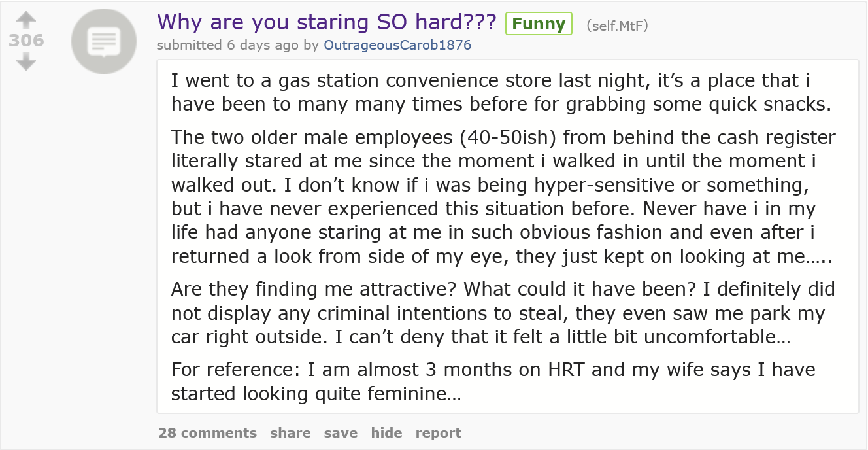Open the 'Why are you staring SO hard???' title
This screenshot has height=450, width=868.
327,22
